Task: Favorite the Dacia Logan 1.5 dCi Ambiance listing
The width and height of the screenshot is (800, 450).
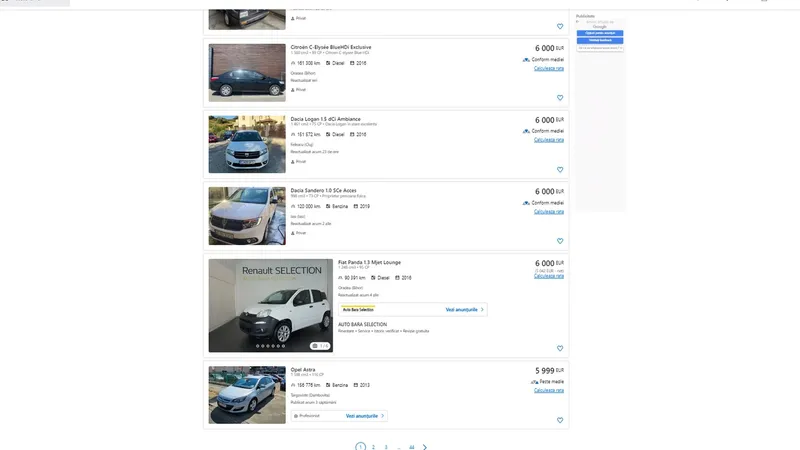Action: click(560, 169)
